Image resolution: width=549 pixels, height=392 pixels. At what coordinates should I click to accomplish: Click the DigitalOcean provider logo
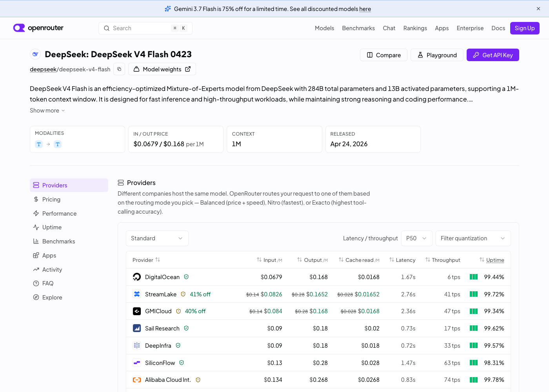[137, 277]
